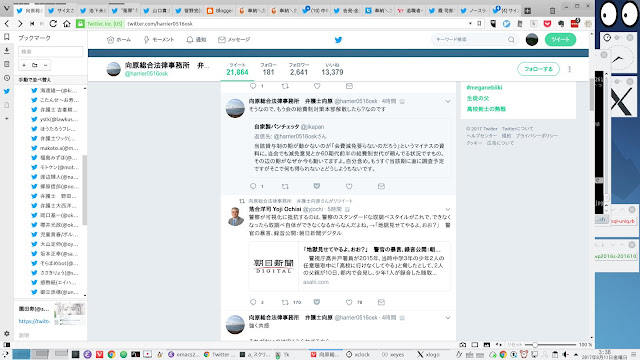Screen dimensions: 640x360
Task: Click the Follow (フォローする) button
Action: coord(538,69)
